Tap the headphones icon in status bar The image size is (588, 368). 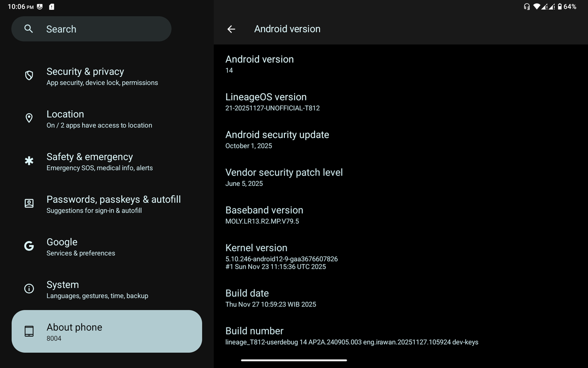[527, 7]
